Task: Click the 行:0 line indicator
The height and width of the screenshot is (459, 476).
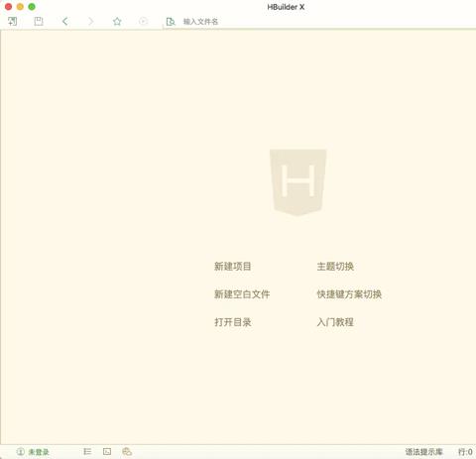Action: pyautogui.click(x=465, y=452)
